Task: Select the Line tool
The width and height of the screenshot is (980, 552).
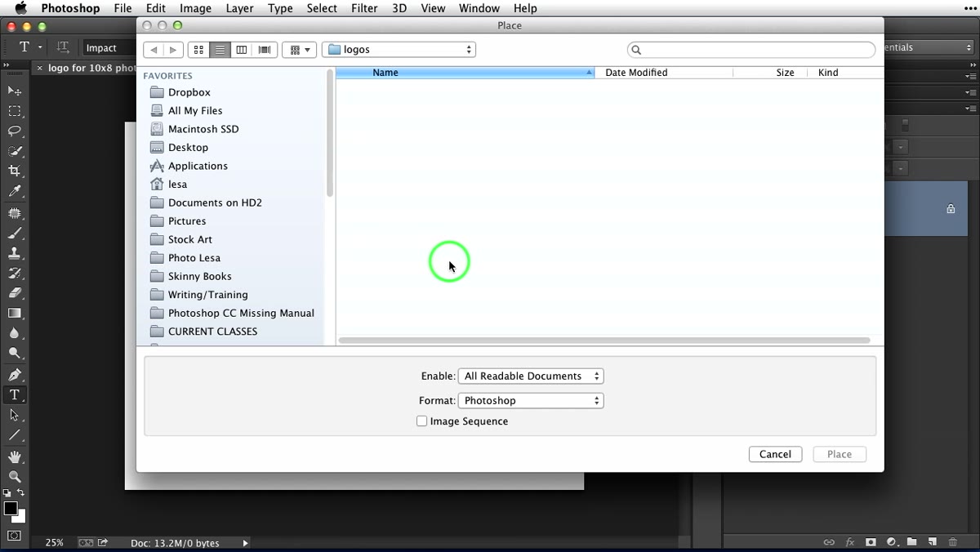Action: point(15,435)
